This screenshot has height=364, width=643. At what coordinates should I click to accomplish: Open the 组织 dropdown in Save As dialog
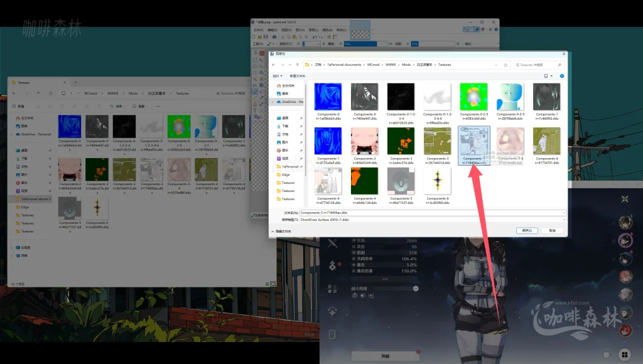point(278,76)
